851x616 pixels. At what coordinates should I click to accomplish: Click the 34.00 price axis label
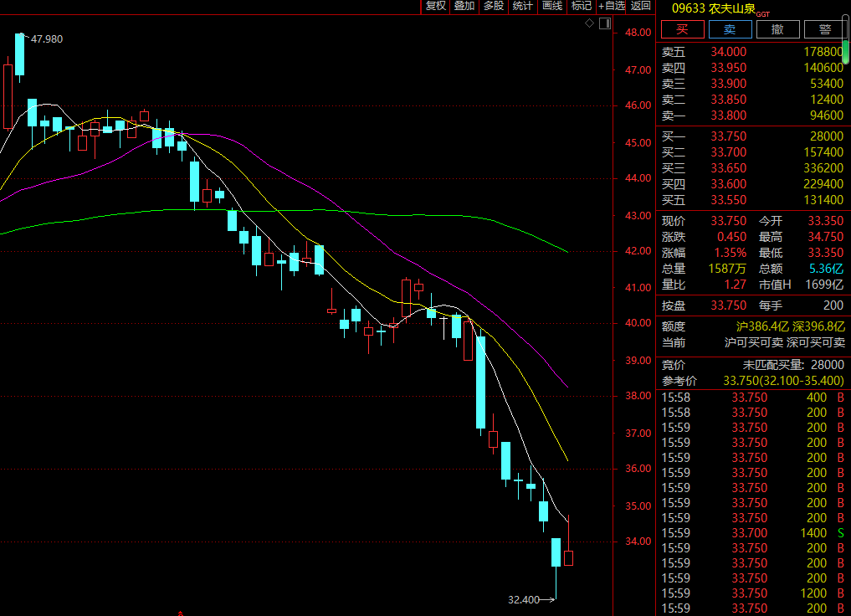(x=638, y=542)
